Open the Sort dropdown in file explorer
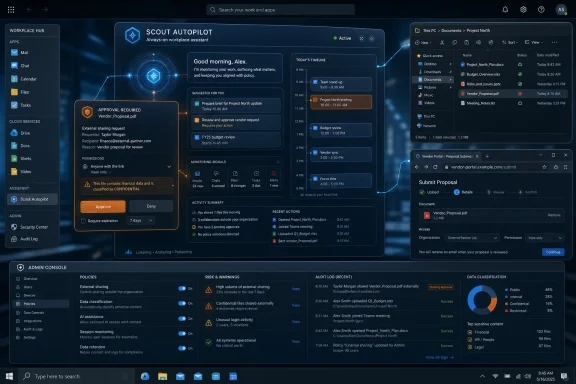576x384 pixels. click(509, 43)
